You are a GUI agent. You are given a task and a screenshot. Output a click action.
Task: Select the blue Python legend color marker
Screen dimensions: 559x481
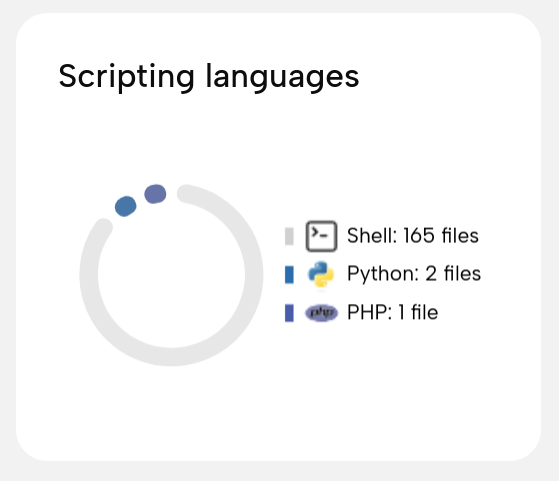pyautogui.click(x=289, y=275)
